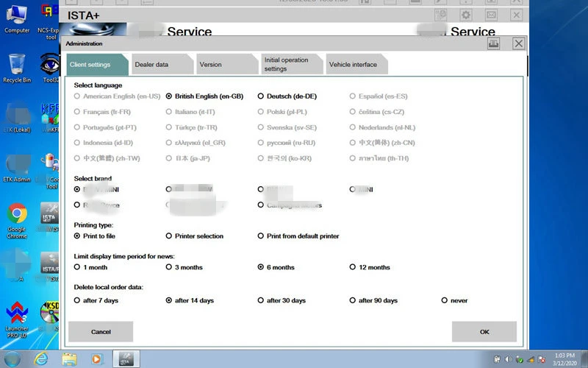The width and height of the screenshot is (588, 368).
Task: Choose Printer selection printing type
Action: click(x=195, y=236)
